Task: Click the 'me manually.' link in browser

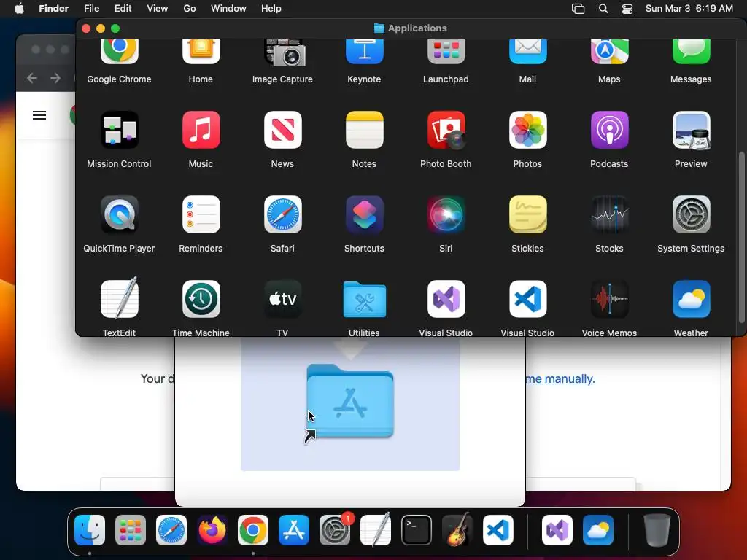Action: pyautogui.click(x=560, y=378)
